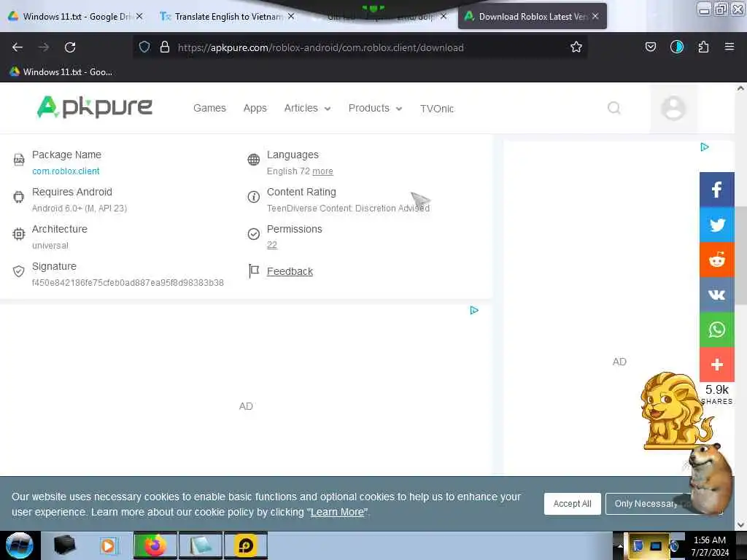The image size is (747, 560).
Task: Click the media player taskbar icon
Action: (109, 545)
